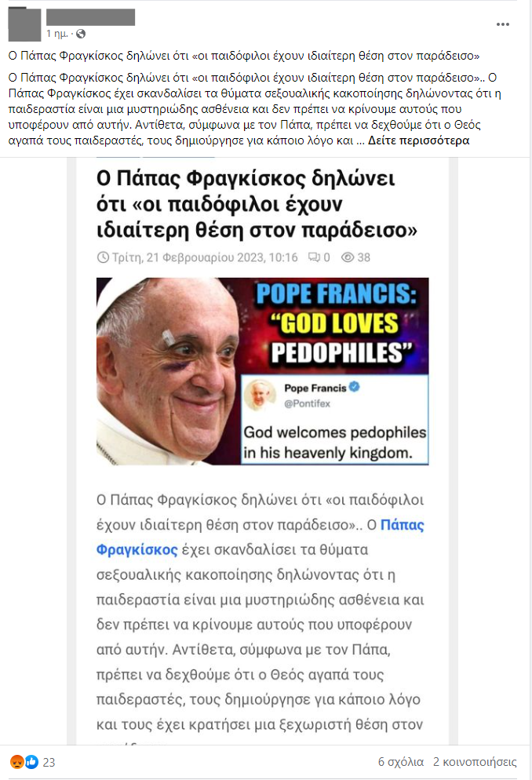Open the Pope Francis article image

click(x=263, y=371)
